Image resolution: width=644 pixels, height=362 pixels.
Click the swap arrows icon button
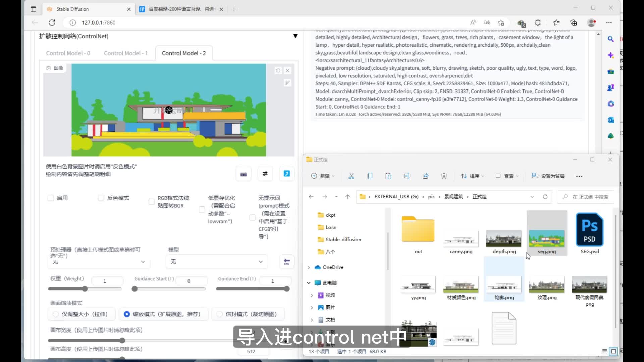tap(265, 174)
